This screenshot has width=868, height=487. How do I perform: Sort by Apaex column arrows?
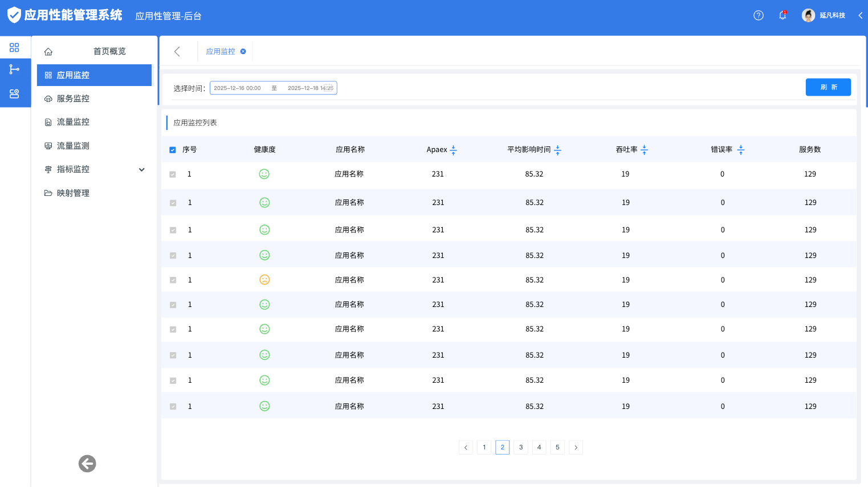[454, 150]
